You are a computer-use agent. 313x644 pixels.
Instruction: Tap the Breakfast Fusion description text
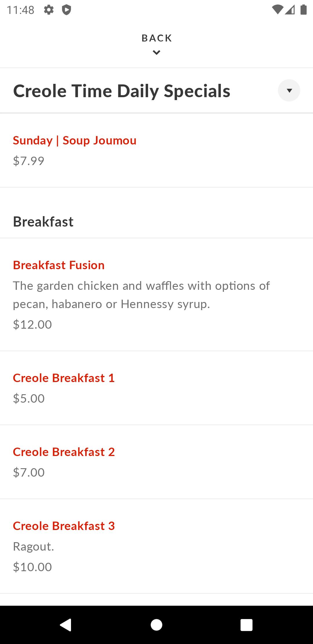pyautogui.click(x=141, y=295)
